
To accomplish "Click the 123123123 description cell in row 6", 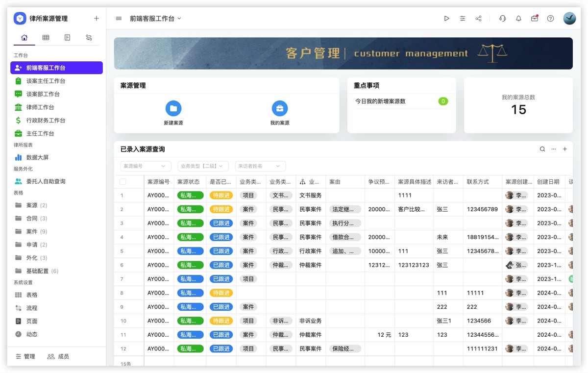I will pos(414,265).
